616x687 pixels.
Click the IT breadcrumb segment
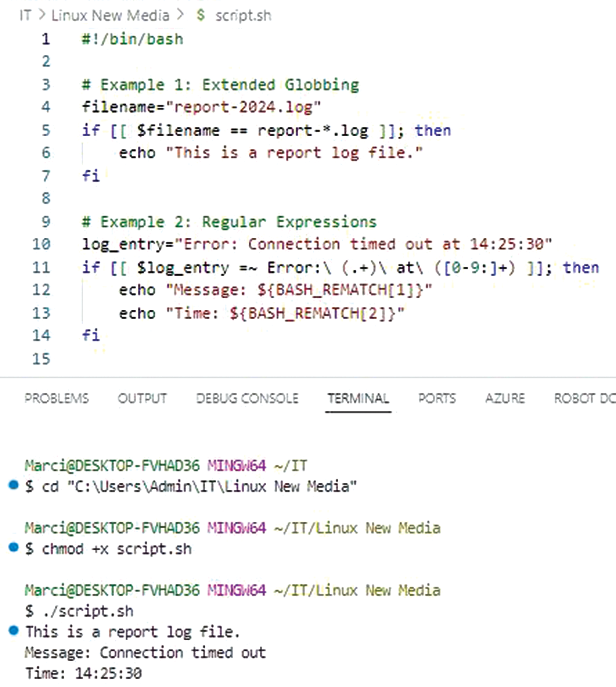[25, 15]
